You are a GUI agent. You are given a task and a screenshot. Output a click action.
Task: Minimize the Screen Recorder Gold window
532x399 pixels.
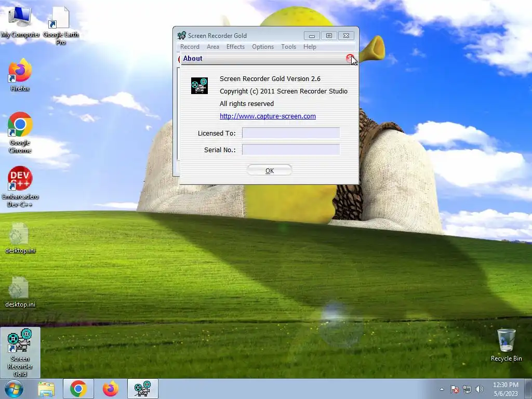tap(312, 36)
